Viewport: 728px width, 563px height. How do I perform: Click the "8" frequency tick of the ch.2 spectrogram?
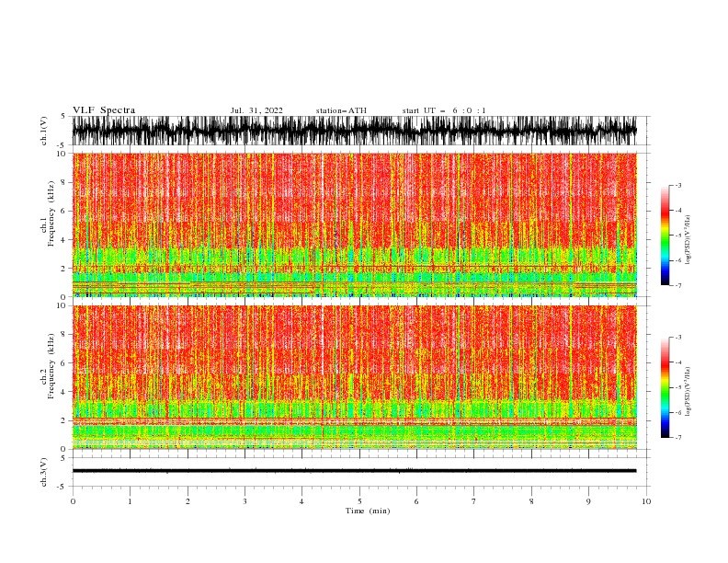tap(63, 335)
